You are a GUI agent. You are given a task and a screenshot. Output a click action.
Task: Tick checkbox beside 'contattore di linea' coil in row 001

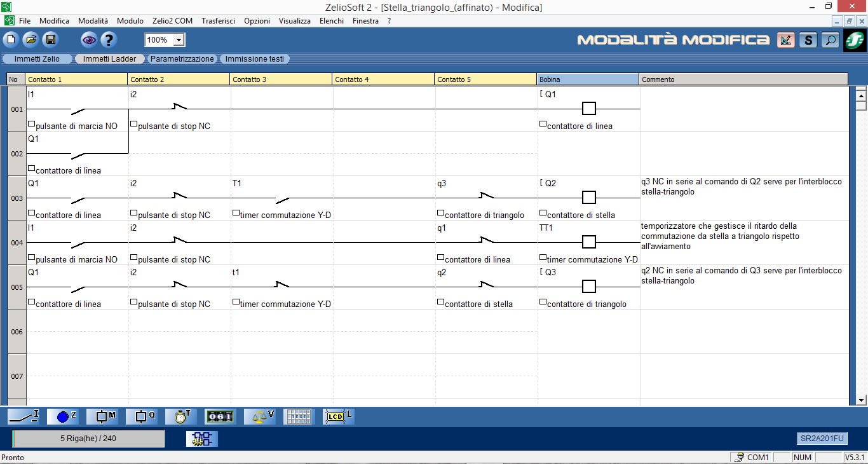pyautogui.click(x=543, y=124)
